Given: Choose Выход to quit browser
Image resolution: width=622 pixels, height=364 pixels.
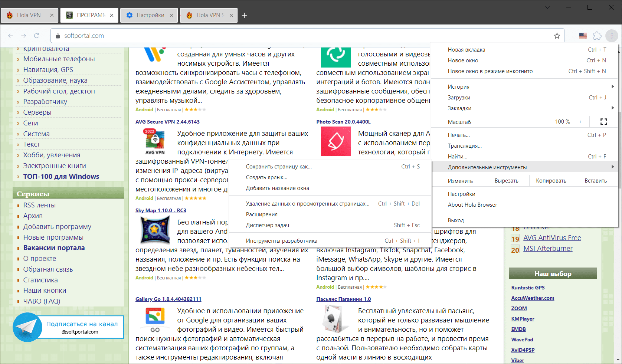Looking at the screenshot, I should [x=524, y=220].
